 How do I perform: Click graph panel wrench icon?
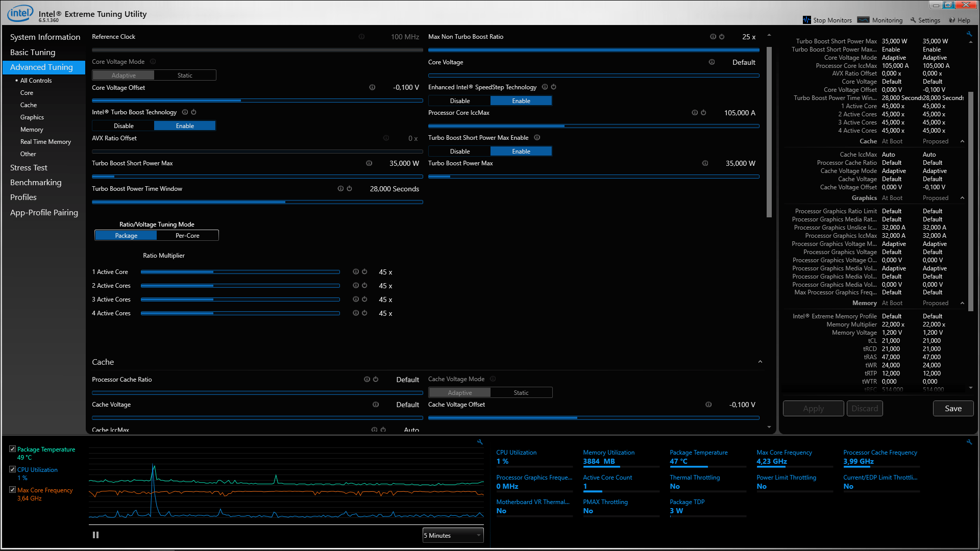click(480, 442)
